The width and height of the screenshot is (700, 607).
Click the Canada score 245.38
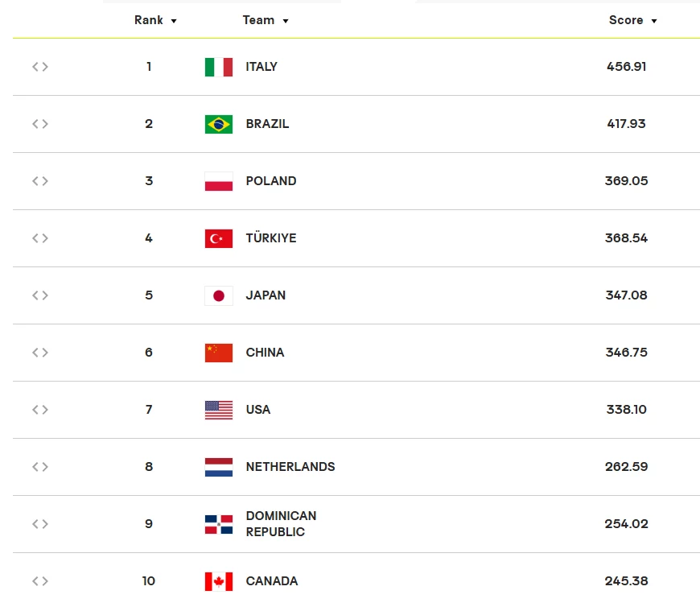tap(626, 581)
